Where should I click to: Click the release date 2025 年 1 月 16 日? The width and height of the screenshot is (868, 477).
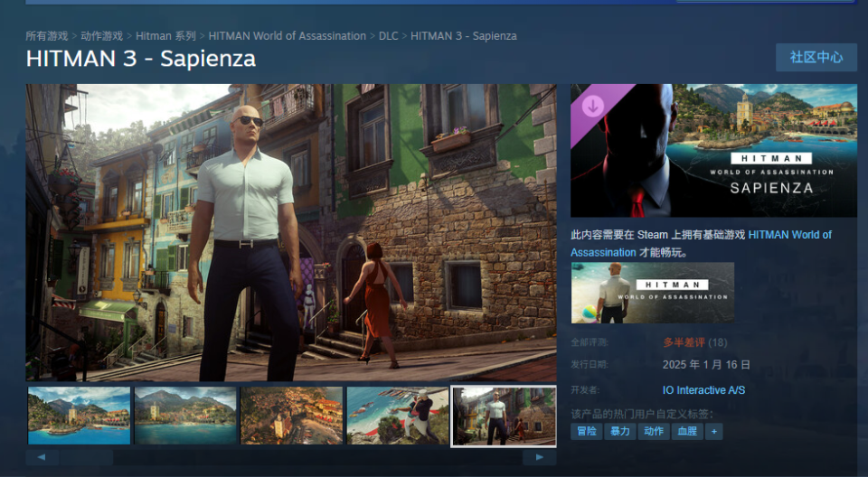coord(706,365)
